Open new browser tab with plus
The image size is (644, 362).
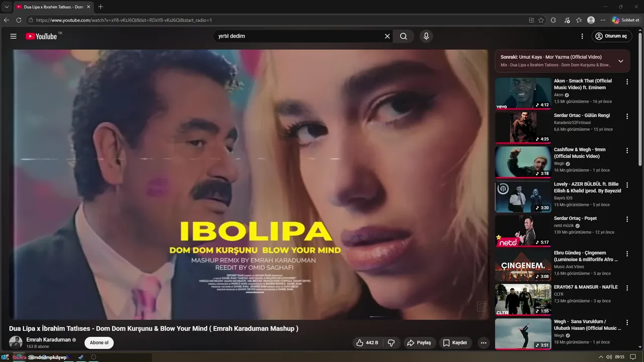101,7
